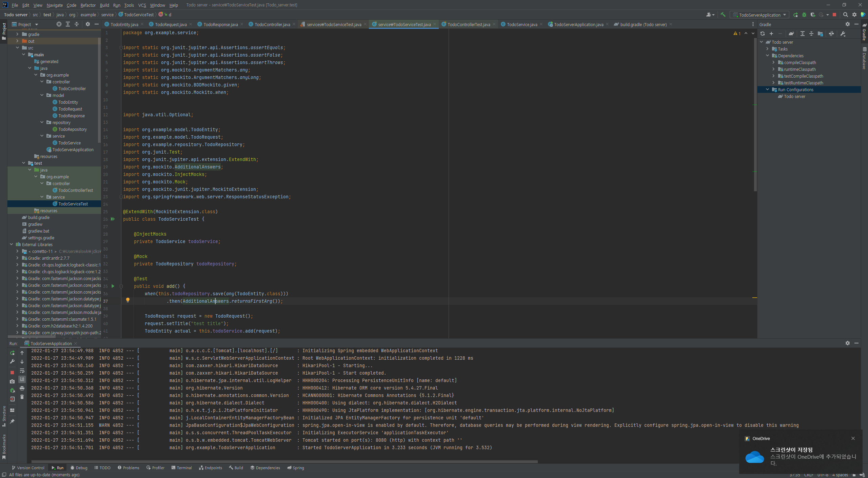The width and height of the screenshot is (868, 478).
Task: Expand the gradle folder in Project tree
Action: click(17, 34)
